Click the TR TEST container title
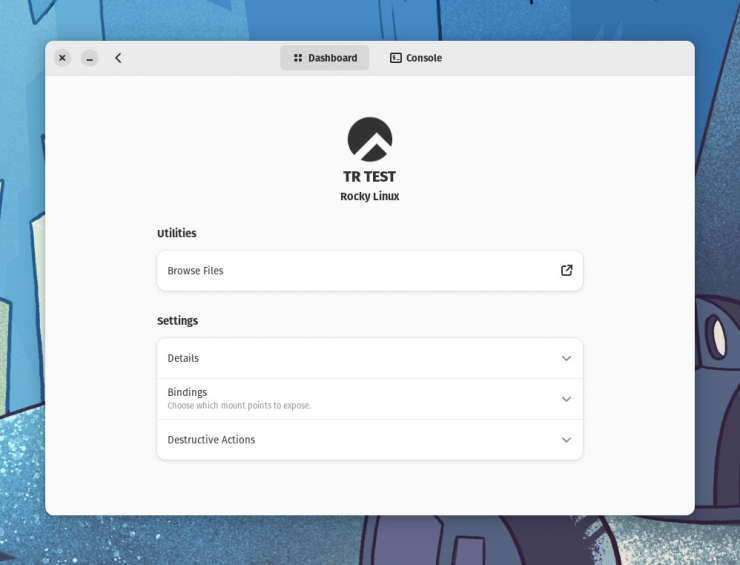This screenshot has width=740, height=565. pos(370,177)
